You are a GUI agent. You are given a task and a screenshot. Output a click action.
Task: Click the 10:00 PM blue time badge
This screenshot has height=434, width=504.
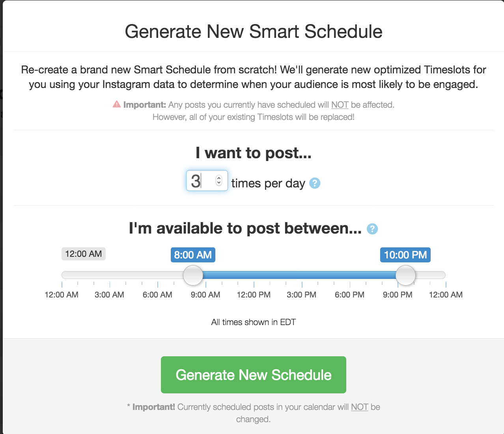tap(405, 255)
